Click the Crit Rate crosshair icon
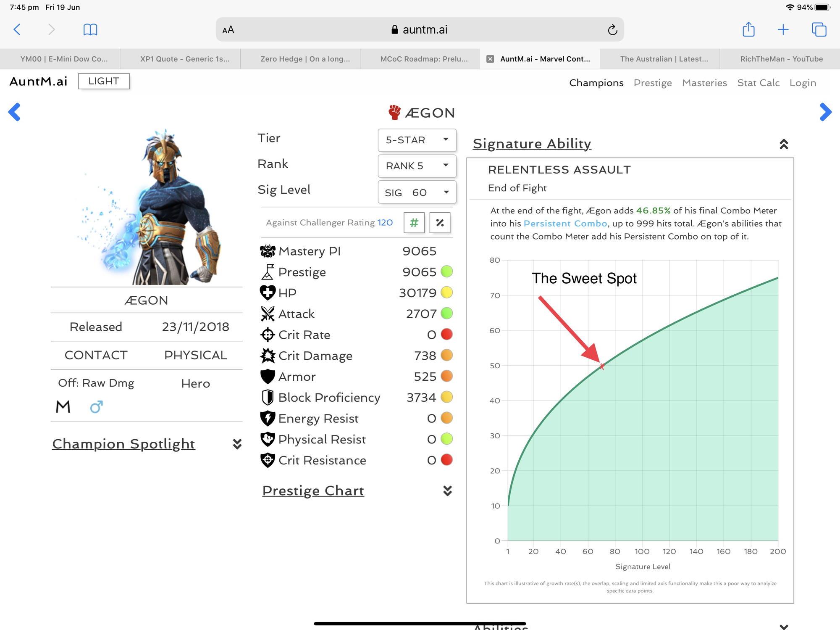Screen dimensions: 840x630 tap(268, 335)
